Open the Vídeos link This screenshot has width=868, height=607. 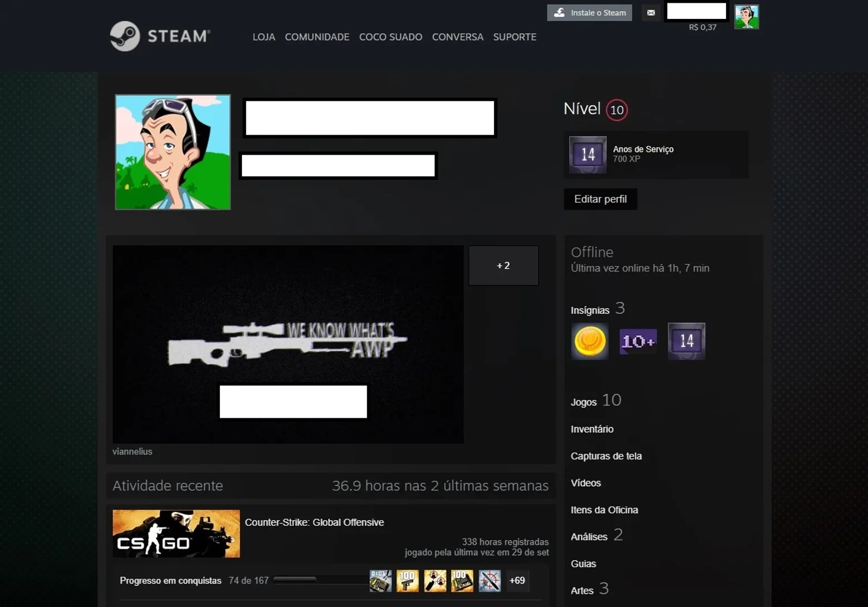pos(586,483)
